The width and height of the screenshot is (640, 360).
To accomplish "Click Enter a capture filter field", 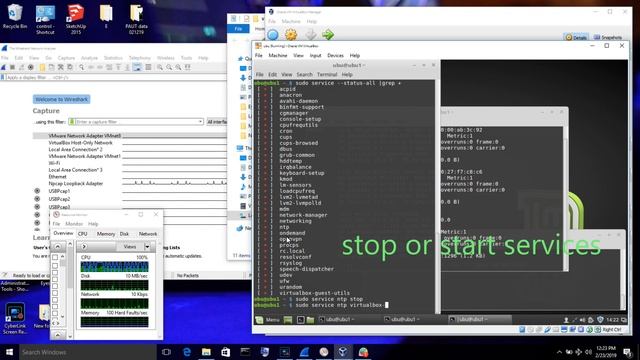I will [136, 122].
